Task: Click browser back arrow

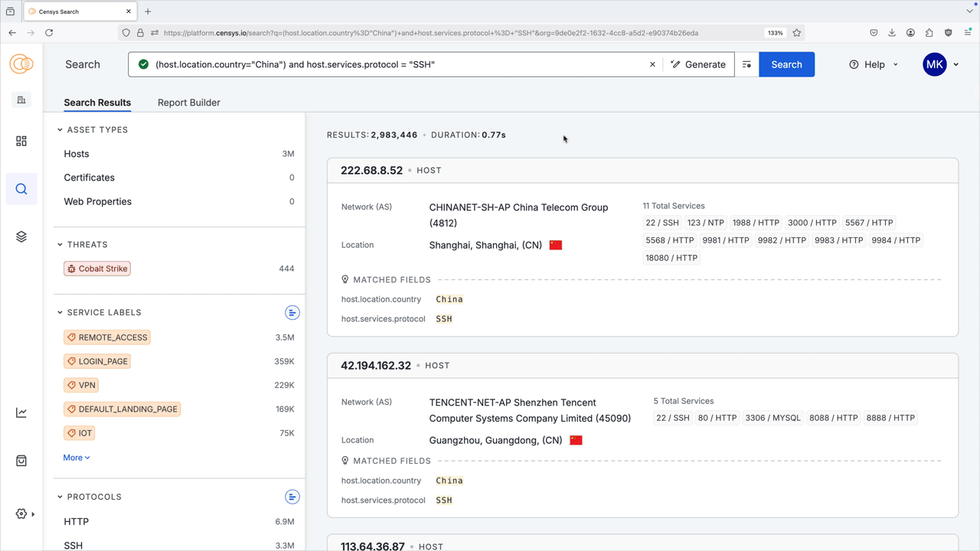Action: pyautogui.click(x=12, y=33)
